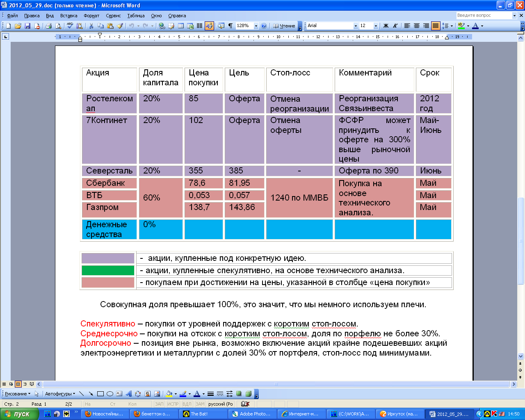Open the Таблица menu

click(136, 16)
